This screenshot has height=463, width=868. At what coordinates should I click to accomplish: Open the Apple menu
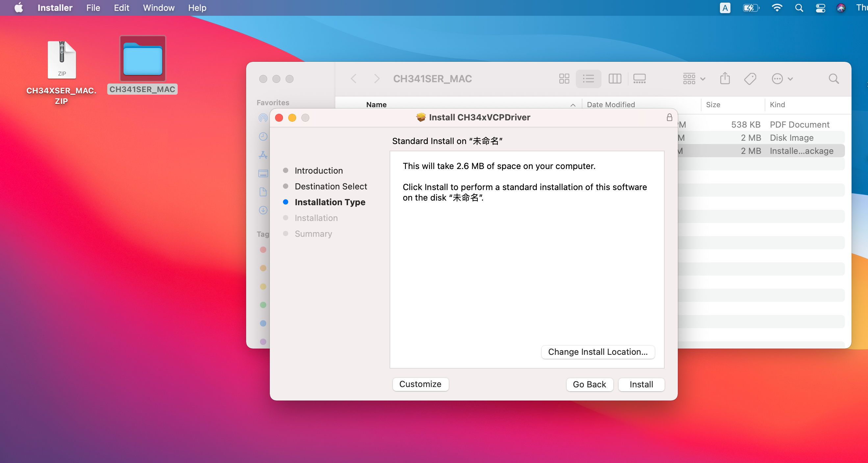click(19, 8)
